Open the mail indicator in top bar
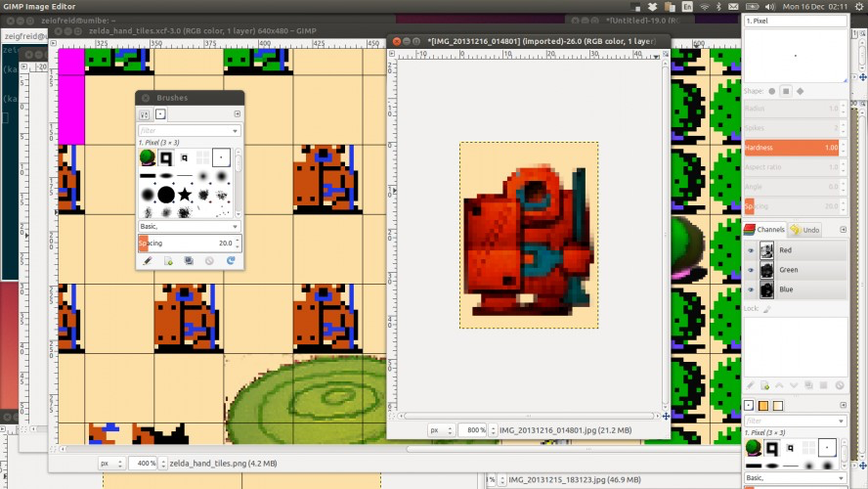Image resolution: width=868 pixels, height=489 pixels. coord(733,7)
